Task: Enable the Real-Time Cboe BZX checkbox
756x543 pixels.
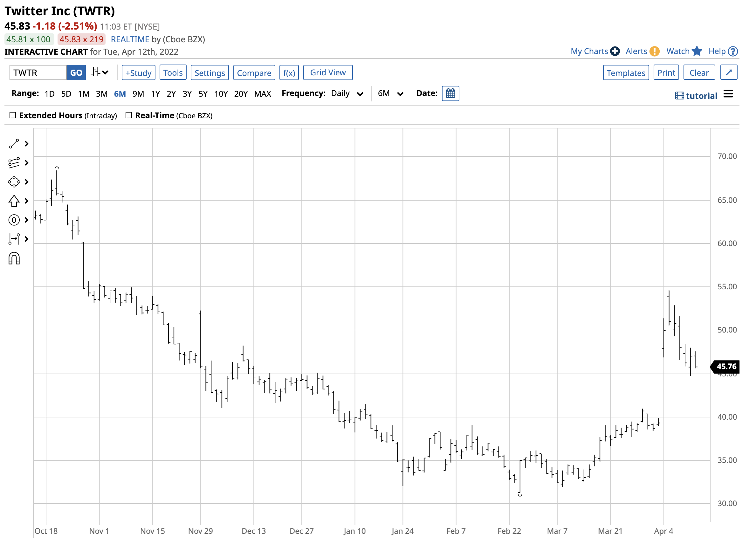Action: click(129, 115)
